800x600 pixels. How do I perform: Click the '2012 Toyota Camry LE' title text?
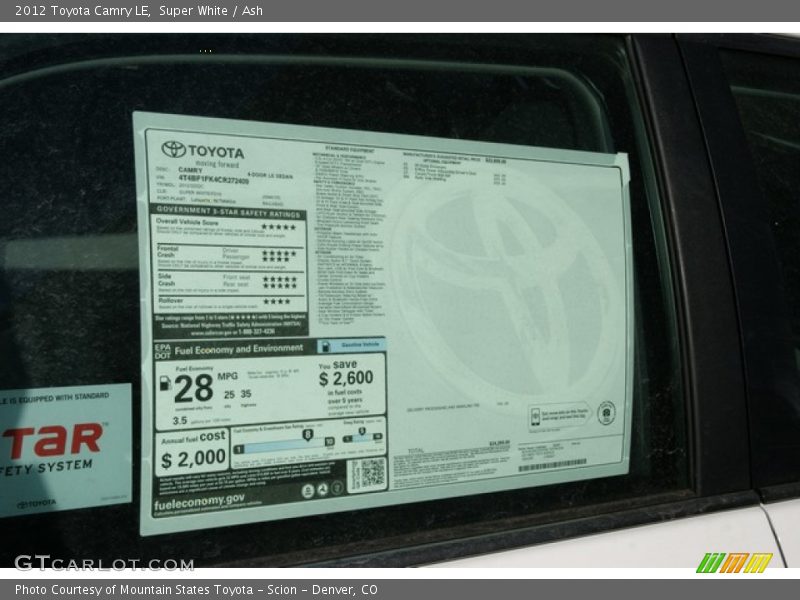click(82, 11)
